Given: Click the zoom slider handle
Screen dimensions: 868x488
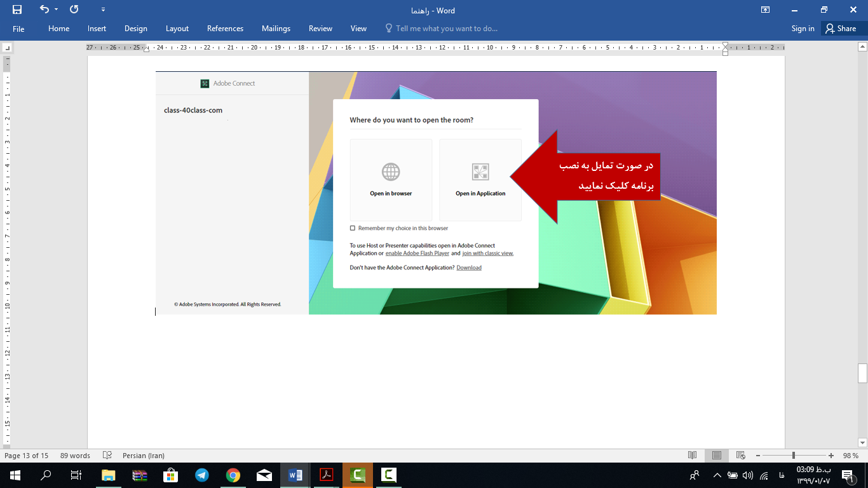Looking at the screenshot, I should tap(793, 456).
